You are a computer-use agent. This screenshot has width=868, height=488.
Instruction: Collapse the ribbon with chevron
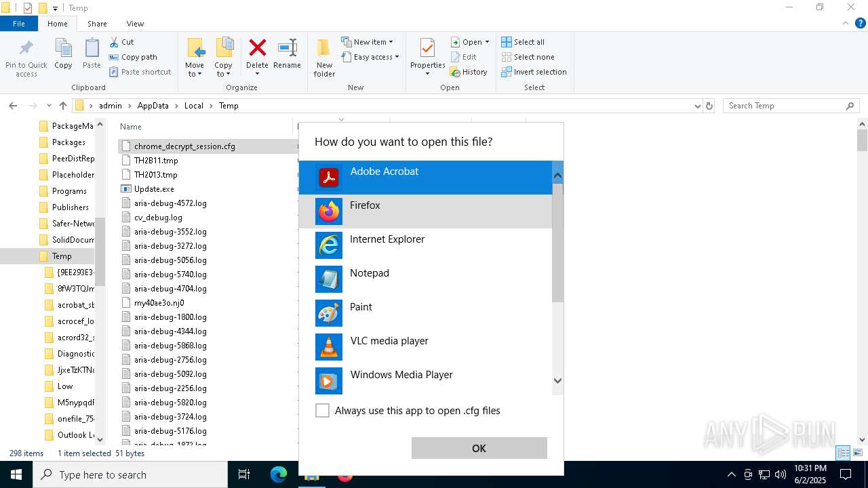point(846,23)
